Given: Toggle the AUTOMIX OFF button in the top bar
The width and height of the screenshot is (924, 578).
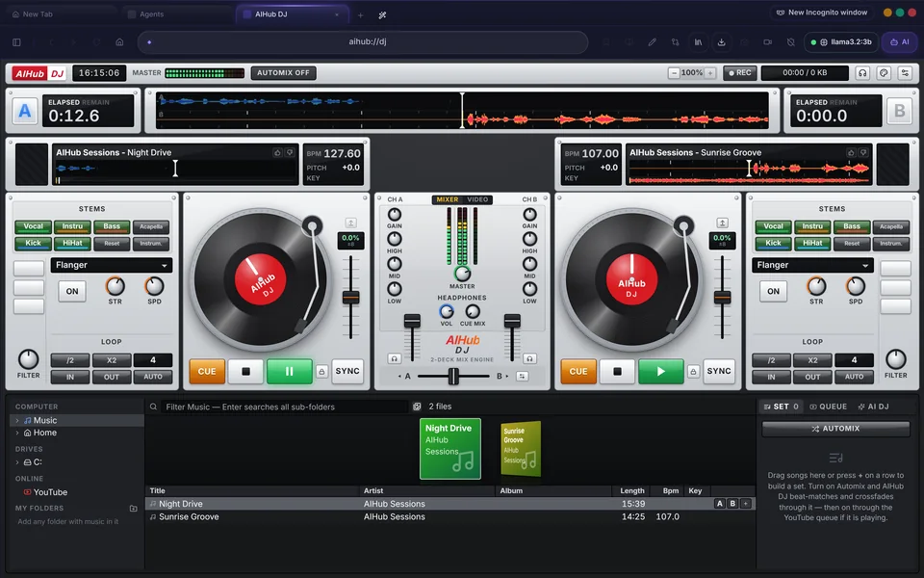Looking at the screenshot, I should point(283,73).
